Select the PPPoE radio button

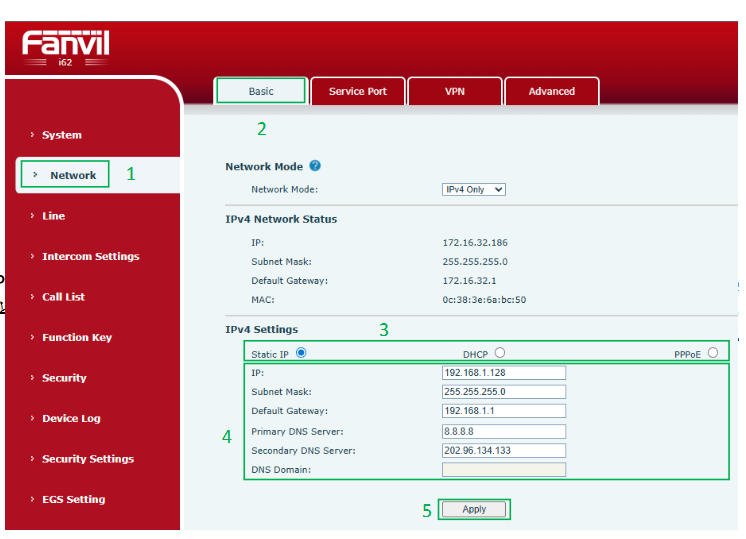pos(713,353)
